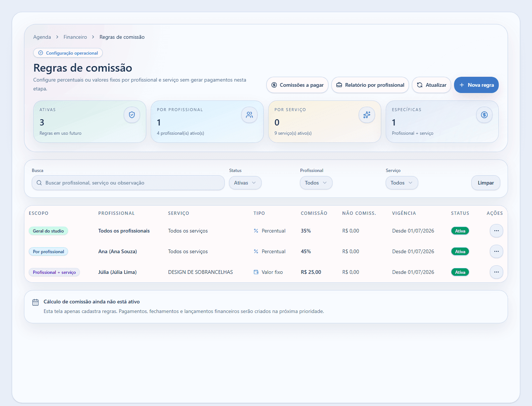This screenshot has width=532, height=406.
Task: Click DESIGN DE SOBRANCELHAS service cell
Action: point(201,272)
